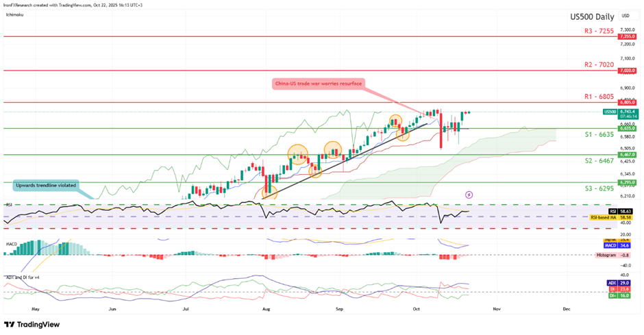The image size is (644, 335).
Task: Click the 7,255.0 red price axis label
Action: pos(628,37)
